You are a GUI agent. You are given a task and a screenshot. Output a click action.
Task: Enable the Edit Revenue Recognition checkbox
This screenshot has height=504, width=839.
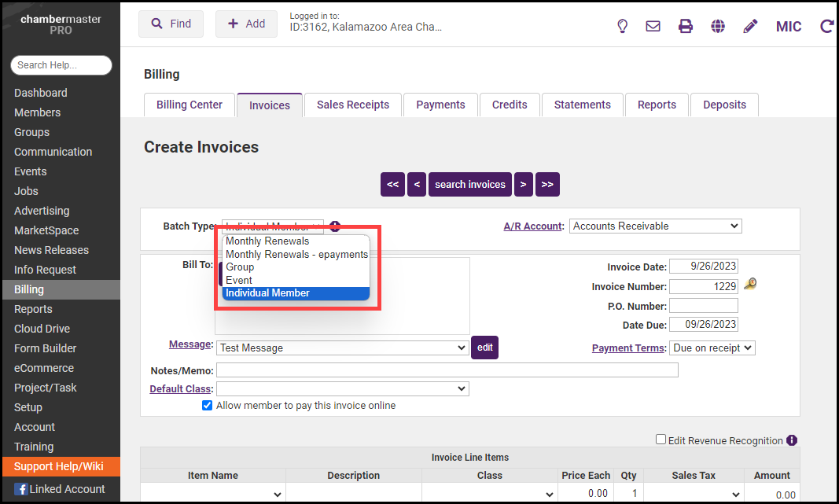(661, 440)
